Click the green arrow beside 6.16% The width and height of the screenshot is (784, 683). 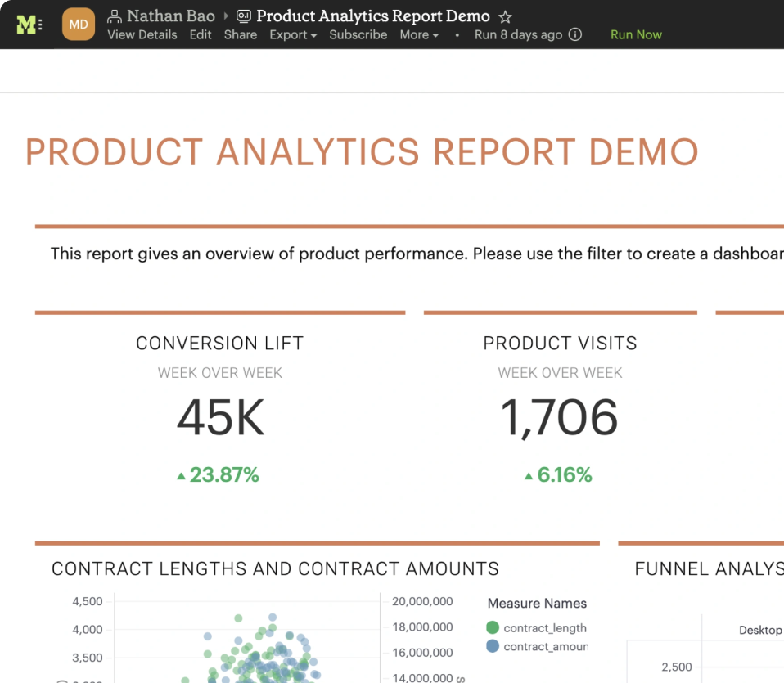[530, 475]
